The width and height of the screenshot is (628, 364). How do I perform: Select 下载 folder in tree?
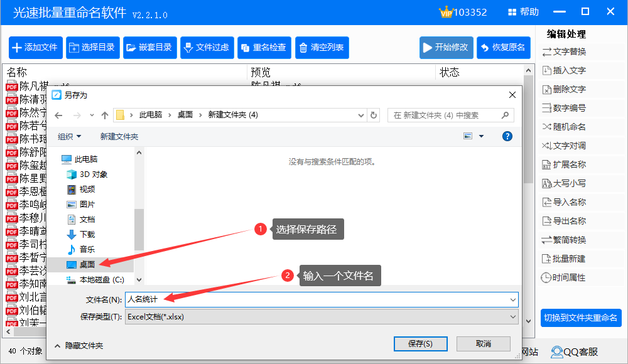pos(81,235)
